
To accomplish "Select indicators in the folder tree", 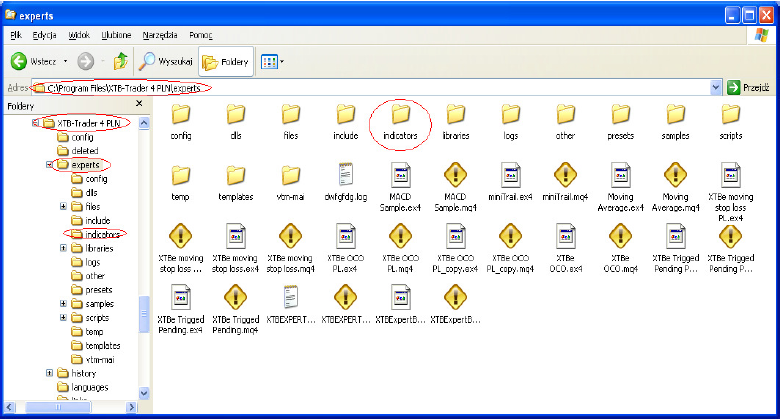I will 101,234.
